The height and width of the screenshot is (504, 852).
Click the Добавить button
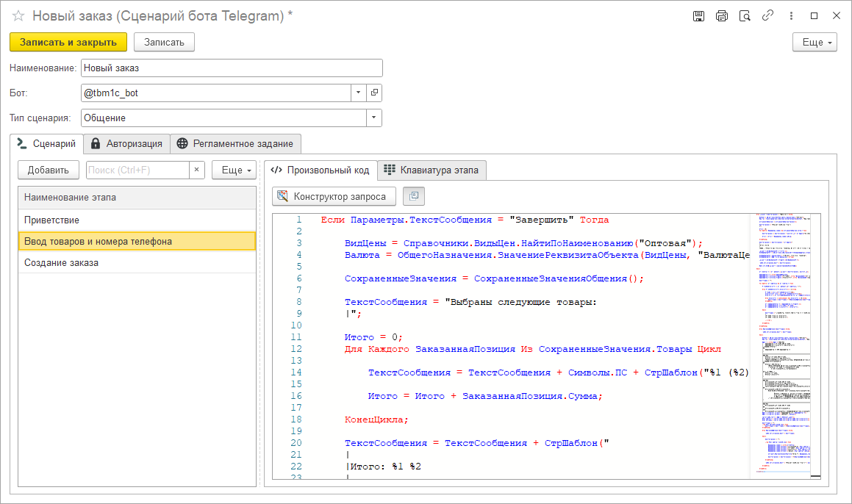pyautogui.click(x=49, y=170)
